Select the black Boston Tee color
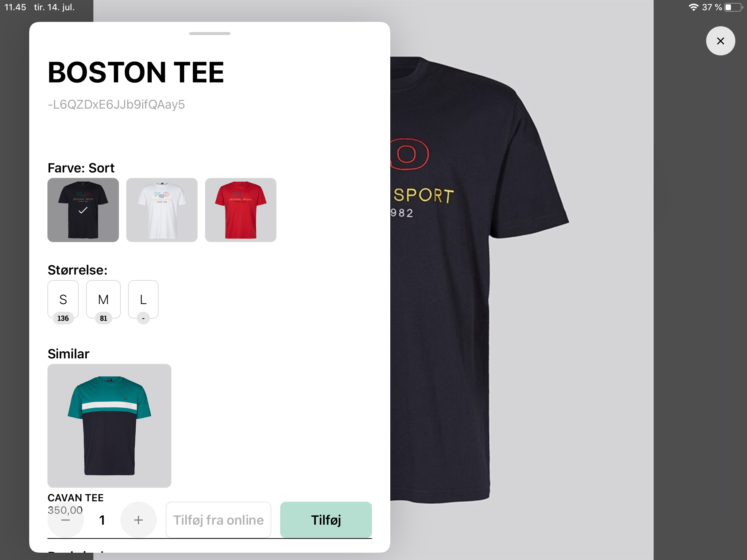747x560 pixels. tap(83, 210)
